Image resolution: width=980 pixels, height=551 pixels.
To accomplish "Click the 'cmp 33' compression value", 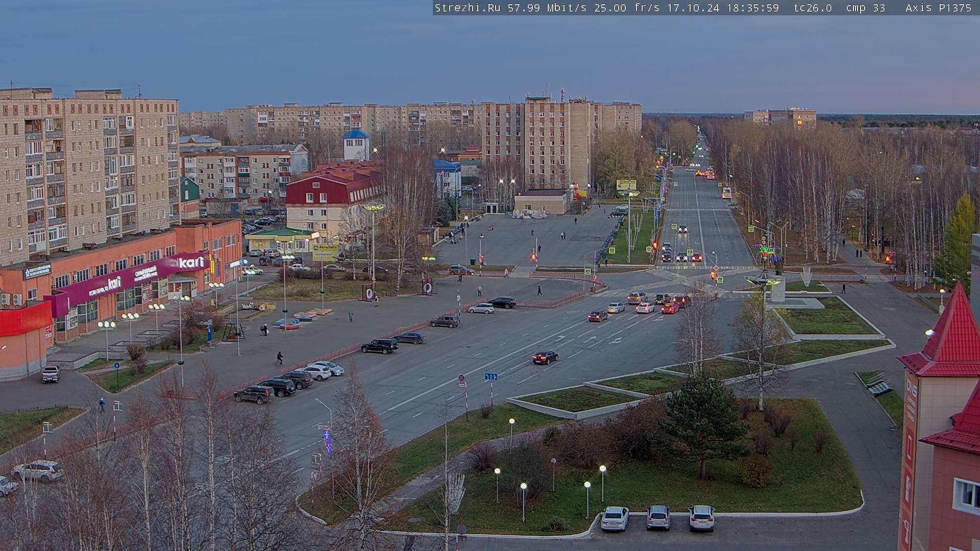I will point(866,8).
